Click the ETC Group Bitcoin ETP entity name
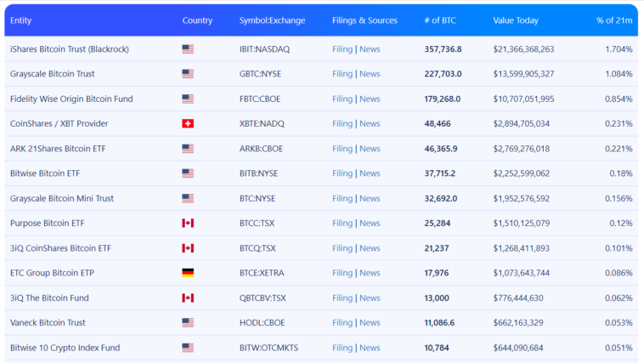The height and width of the screenshot is (363, 644). click(x=52, y=273)
